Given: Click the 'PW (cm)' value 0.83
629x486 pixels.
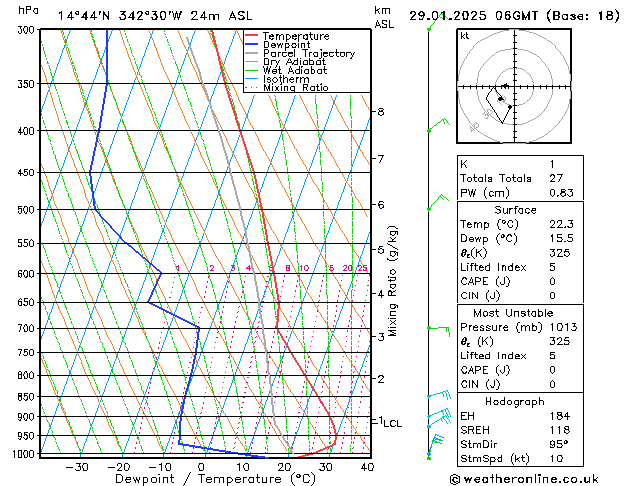Looking at the screenshot, I should click(x=561, y=193).
